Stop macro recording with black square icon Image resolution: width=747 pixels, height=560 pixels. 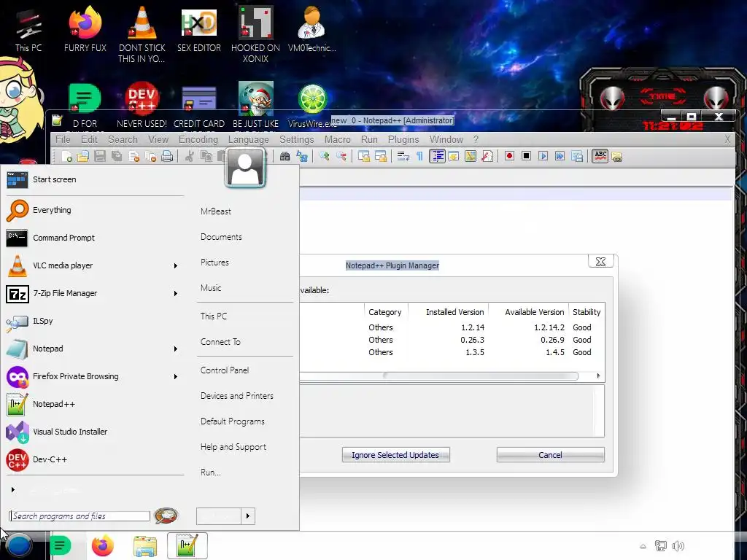coord(527,156)
